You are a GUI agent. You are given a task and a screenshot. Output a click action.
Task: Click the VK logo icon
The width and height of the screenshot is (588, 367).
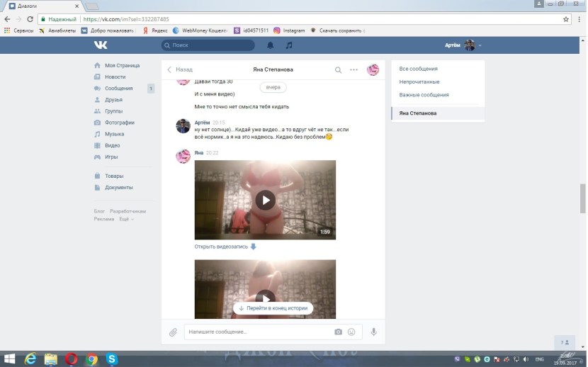tap(101, 45)
